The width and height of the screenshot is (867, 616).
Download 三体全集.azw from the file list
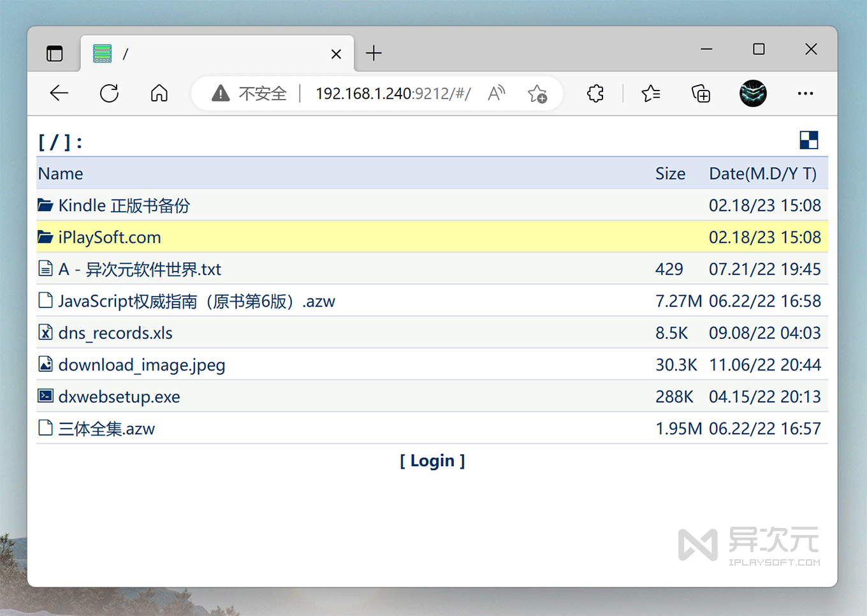coord(106,429)
